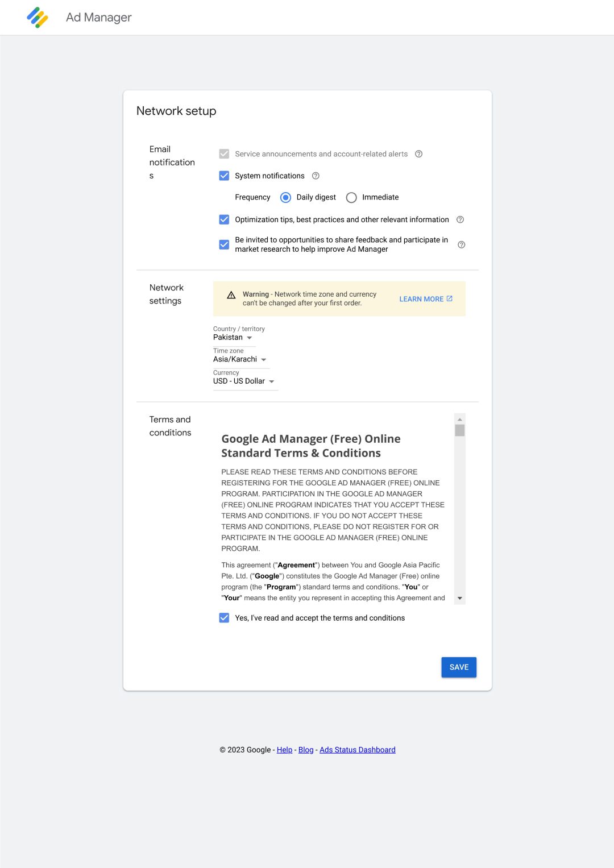
Task: Click the scrollbar down arrow in terms box
Action: [459, 598]
